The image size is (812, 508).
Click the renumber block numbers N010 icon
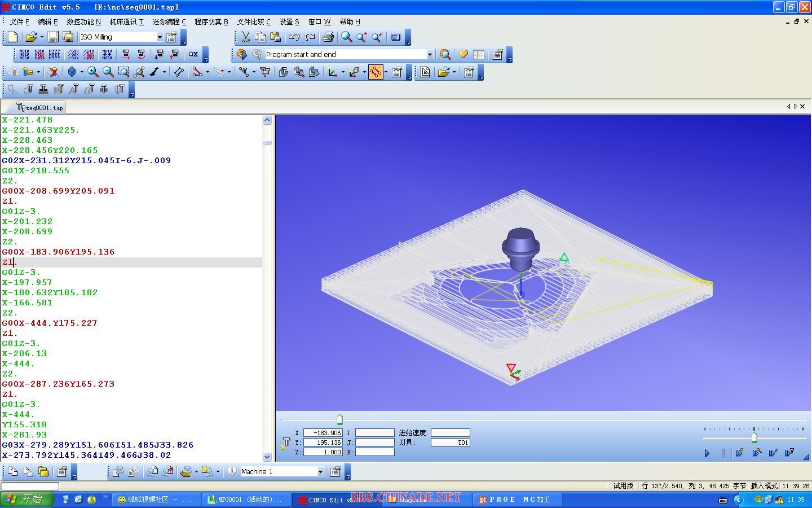coord(24,55)
